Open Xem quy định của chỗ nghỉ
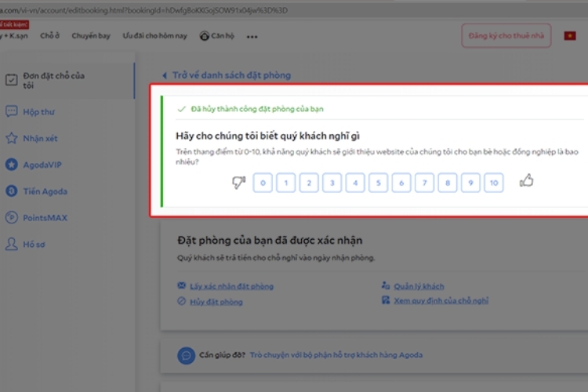This screenshot has height=392, width=588. [x=441, y=300]
